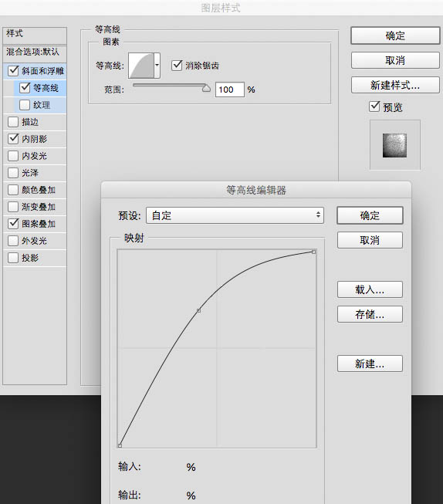The image size is (443, 504).
Task: Open the contour picker dropdown arrow
Action: click(x=157, y=66)
